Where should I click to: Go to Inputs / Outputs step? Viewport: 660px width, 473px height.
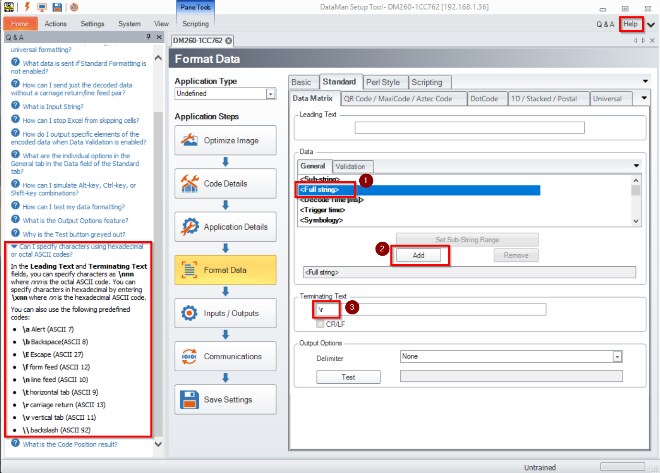point(222,313)
